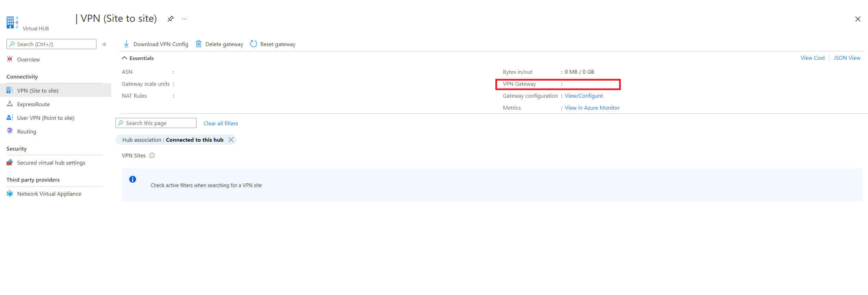Collapse the Essentials section
Image resolution: width=868 pixels, height=295 pixels.
(x=124, y=58)
